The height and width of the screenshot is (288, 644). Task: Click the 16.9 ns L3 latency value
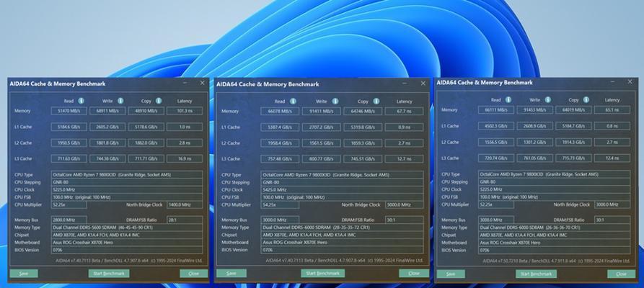click(x=185, y=158)
